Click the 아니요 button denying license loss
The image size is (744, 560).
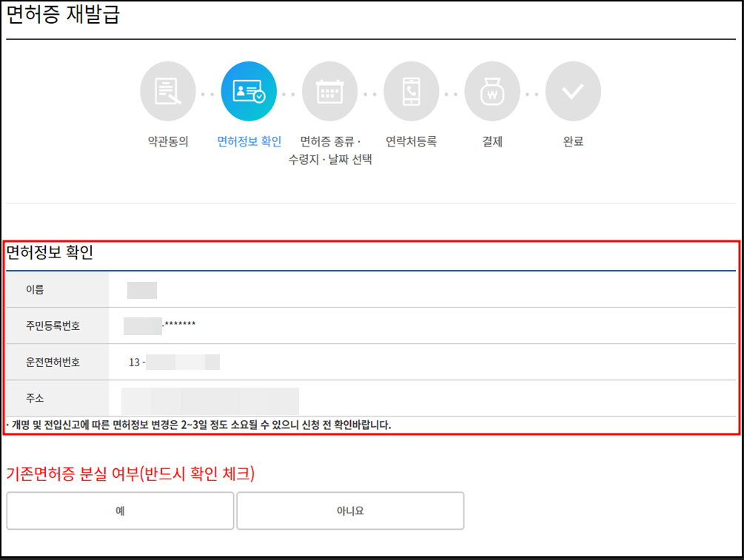(x=349, y=510)
